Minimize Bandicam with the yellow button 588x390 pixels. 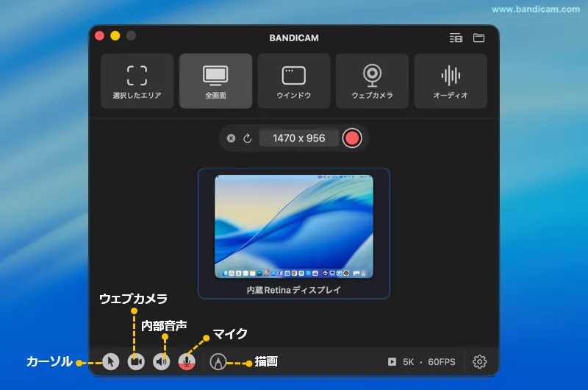[x=115, y=35]
